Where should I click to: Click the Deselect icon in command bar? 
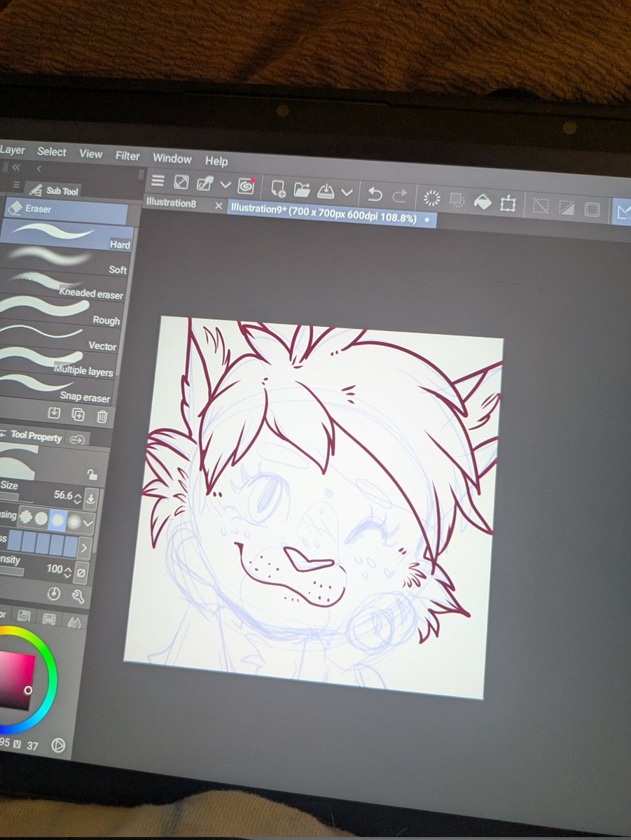[541, 206]
